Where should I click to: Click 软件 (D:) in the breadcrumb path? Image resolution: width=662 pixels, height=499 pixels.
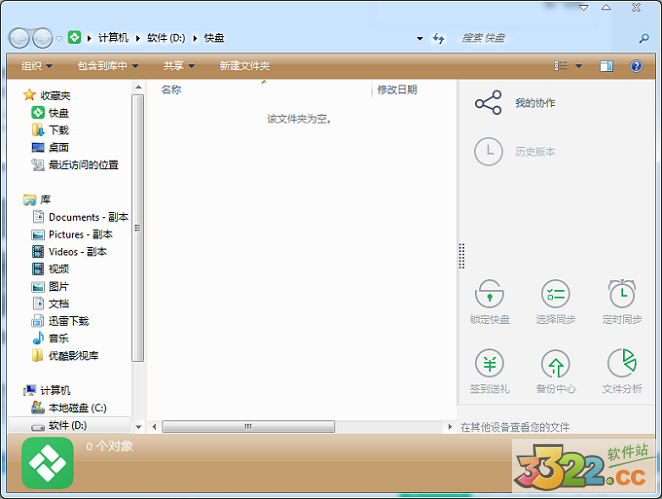point(166,38)
